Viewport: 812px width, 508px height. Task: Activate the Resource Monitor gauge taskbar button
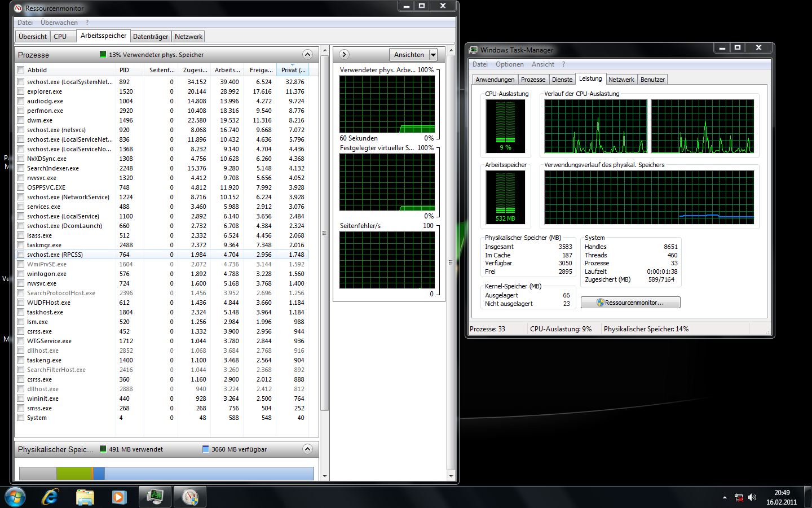point(190,497)
